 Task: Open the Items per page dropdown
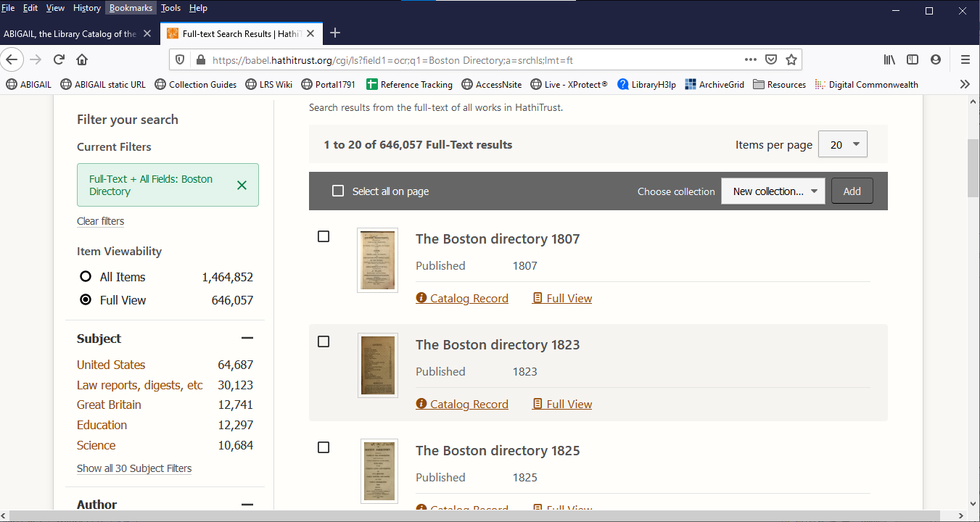pos(842,144)
